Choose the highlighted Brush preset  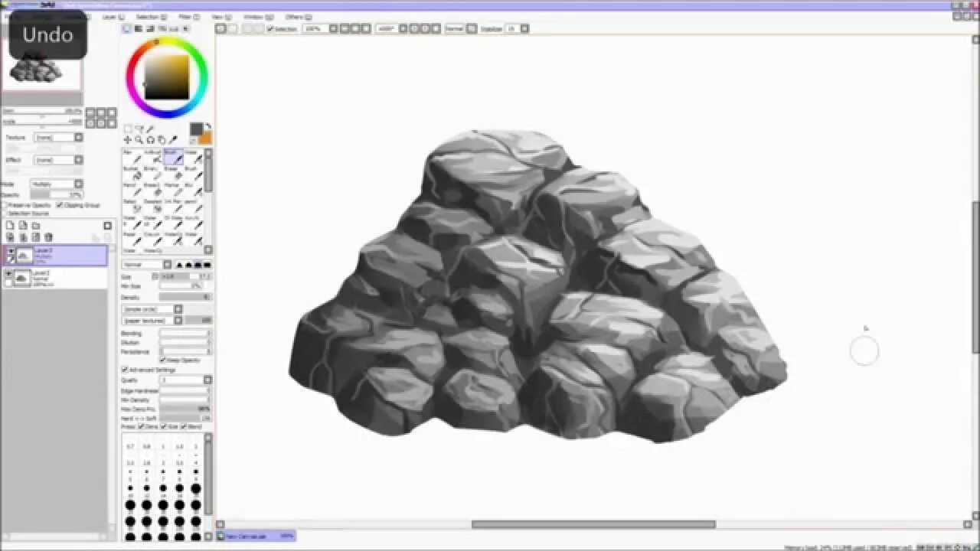(172, 157)
